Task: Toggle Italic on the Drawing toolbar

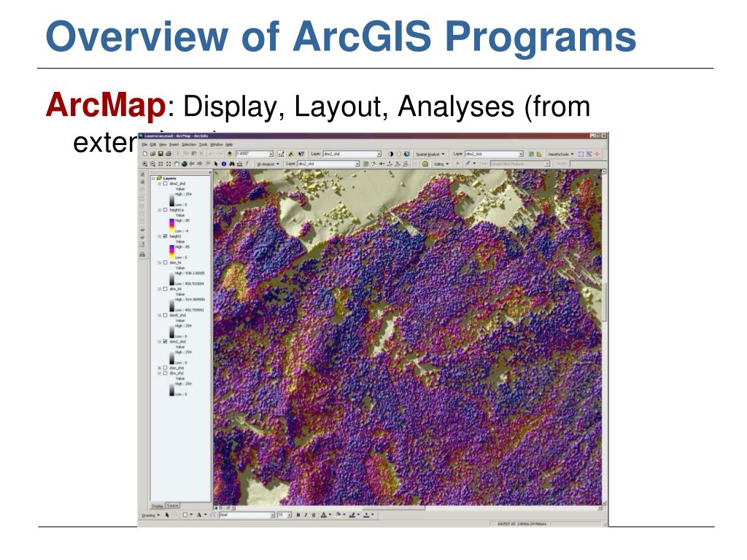Action: (x=306, y=515)
